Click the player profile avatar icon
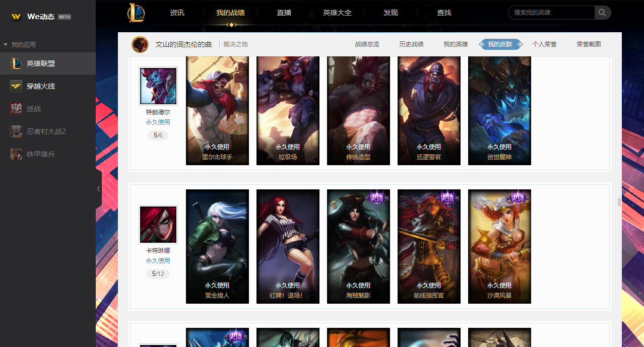 (x=140, y=44)
